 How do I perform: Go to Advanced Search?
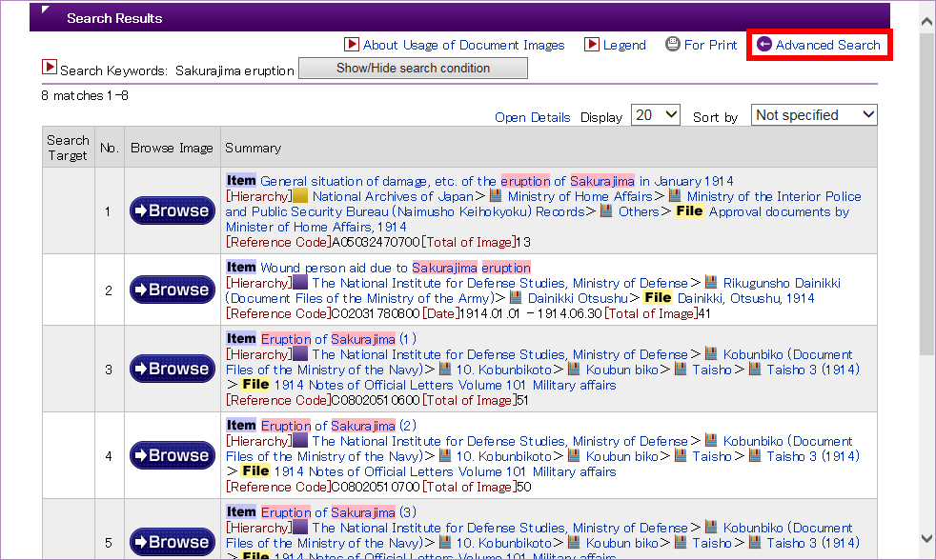coord(827,45)
